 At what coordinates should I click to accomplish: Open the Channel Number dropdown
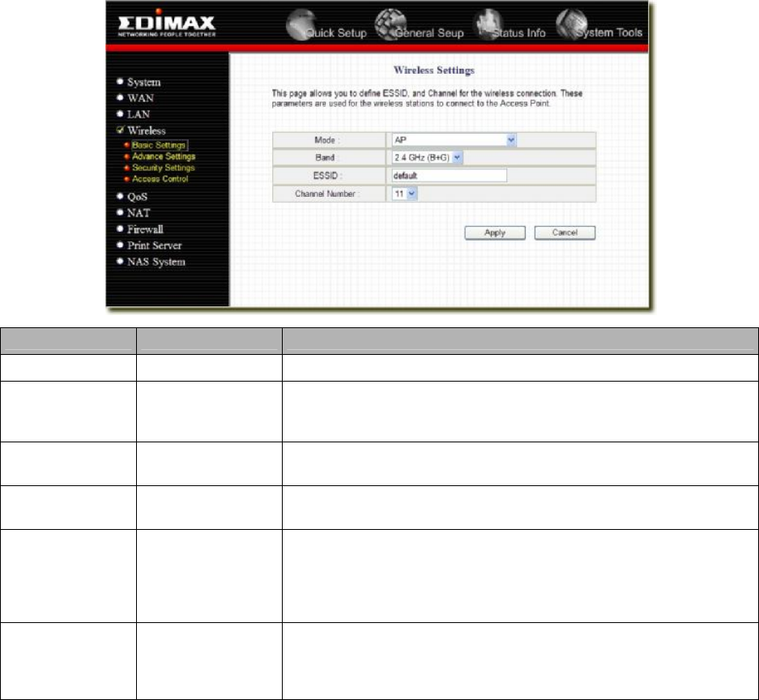pyautogui.click(x=405, y=194)
